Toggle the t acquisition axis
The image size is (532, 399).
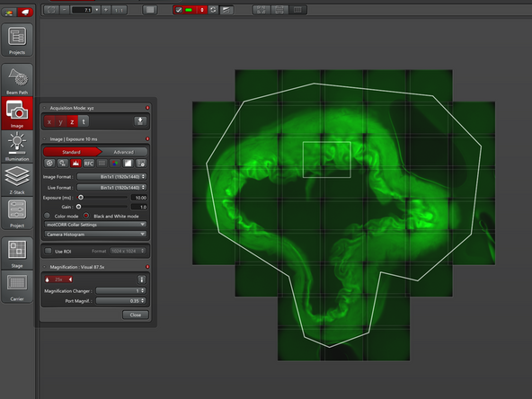pyautogui.click(x=84, y=122)
